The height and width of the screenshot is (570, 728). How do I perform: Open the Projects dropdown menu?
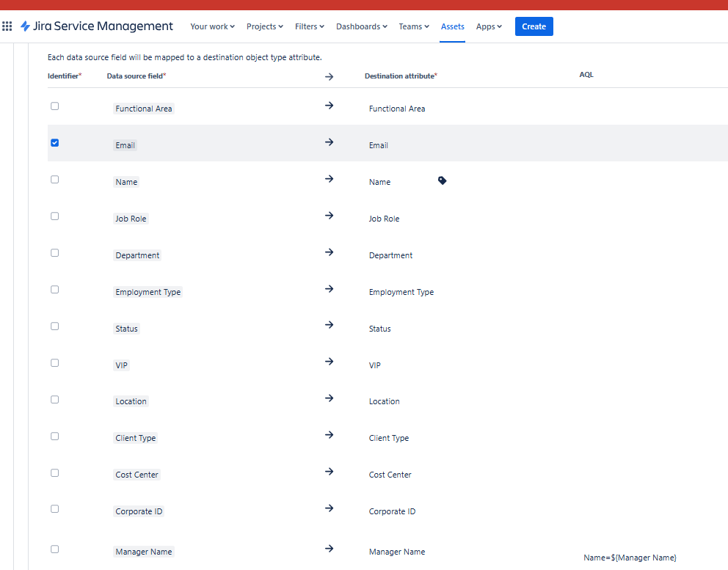point(265,26)
